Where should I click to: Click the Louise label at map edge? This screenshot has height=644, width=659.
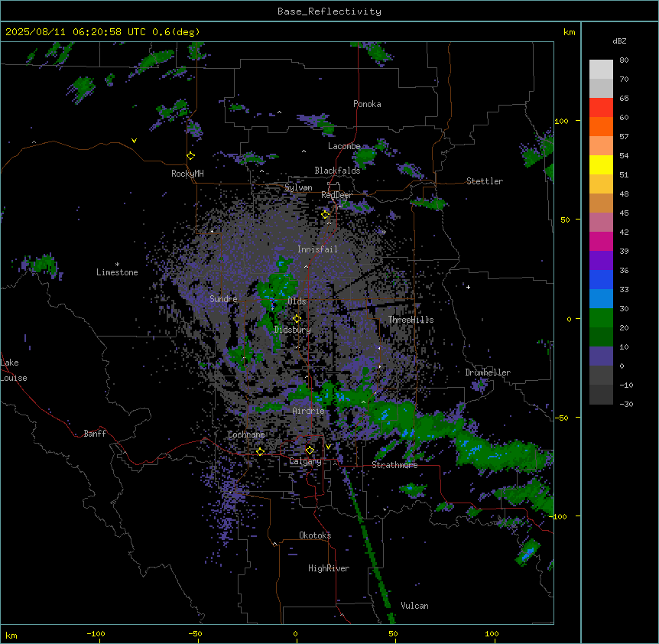14,378
